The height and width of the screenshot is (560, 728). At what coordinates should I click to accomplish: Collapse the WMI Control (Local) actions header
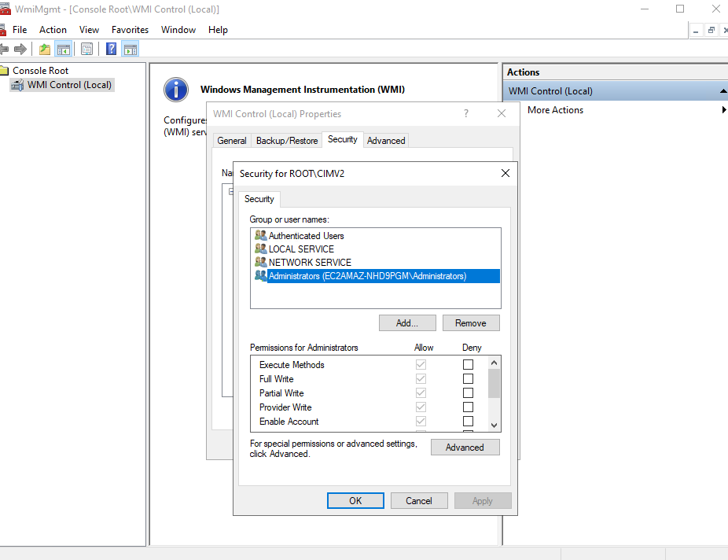[722, 91]
